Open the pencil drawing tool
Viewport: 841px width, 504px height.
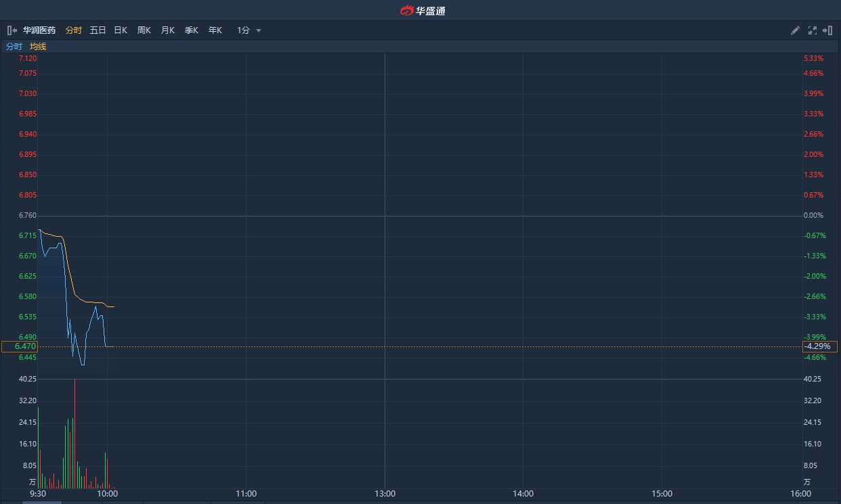tap(796, 30)
